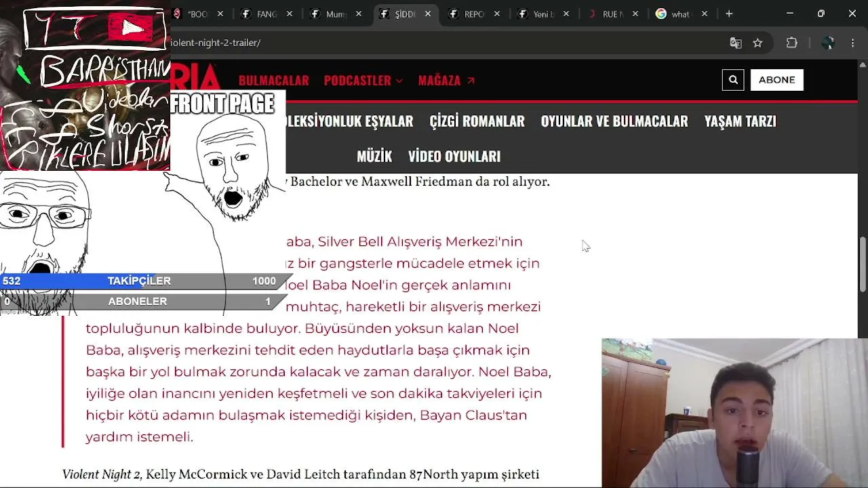The image size is (868, 488).
Task: Switch to the "BOO" tab
Action: tap(197, 14)
